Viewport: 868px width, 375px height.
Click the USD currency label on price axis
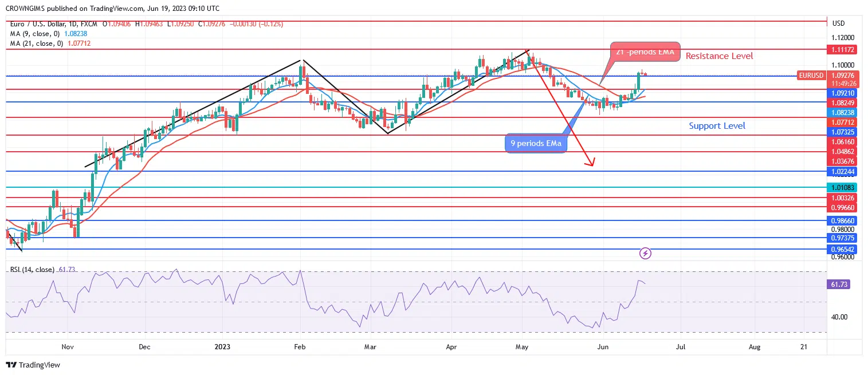point(838,23)
